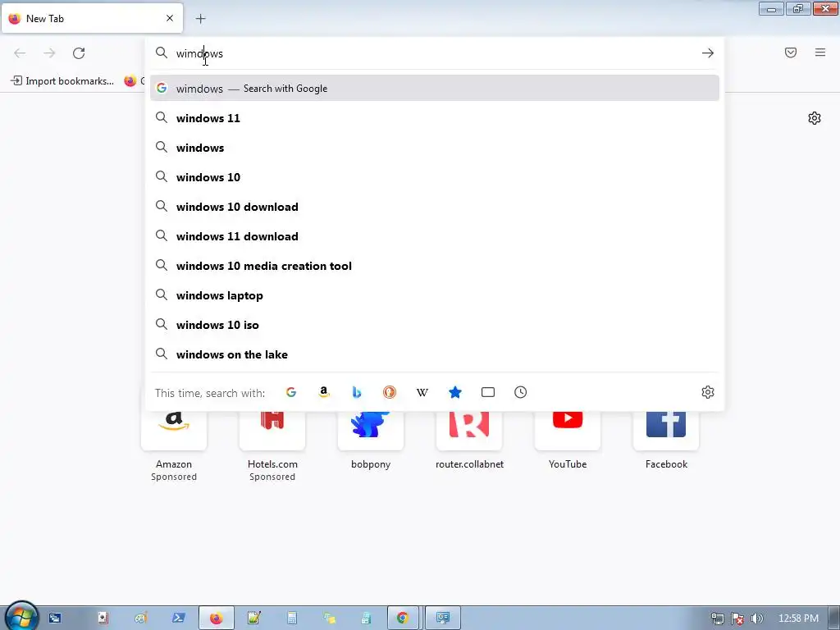
Task: Open the Windows Start menu orb
Action: pyautogui.click(x=21, y=617)
